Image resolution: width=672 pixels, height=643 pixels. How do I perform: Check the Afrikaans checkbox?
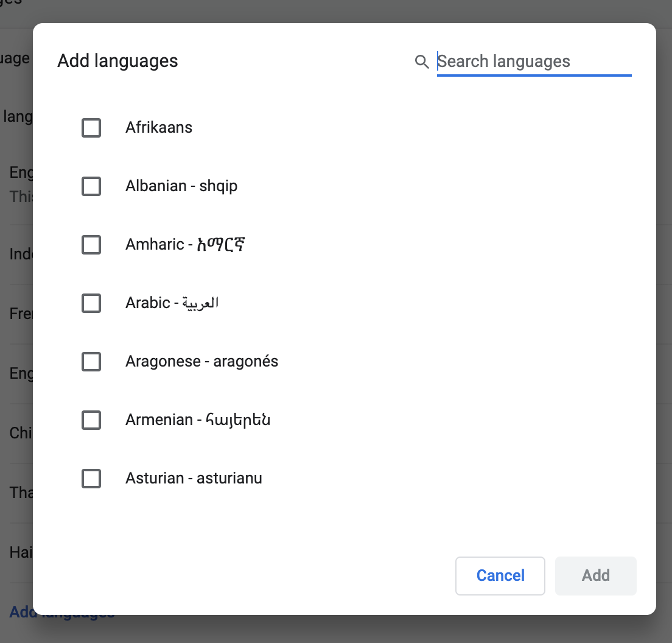coord(91,128)
